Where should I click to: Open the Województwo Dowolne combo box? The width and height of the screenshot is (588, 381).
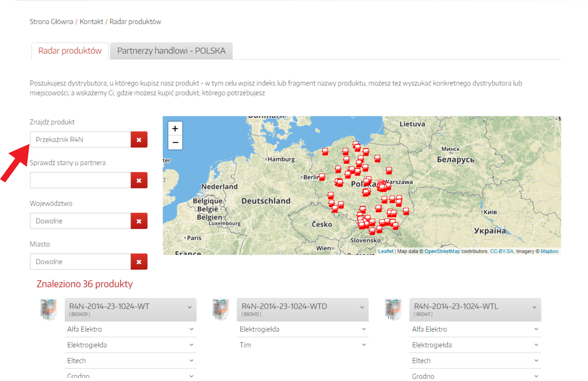click(x=80, y=221)
